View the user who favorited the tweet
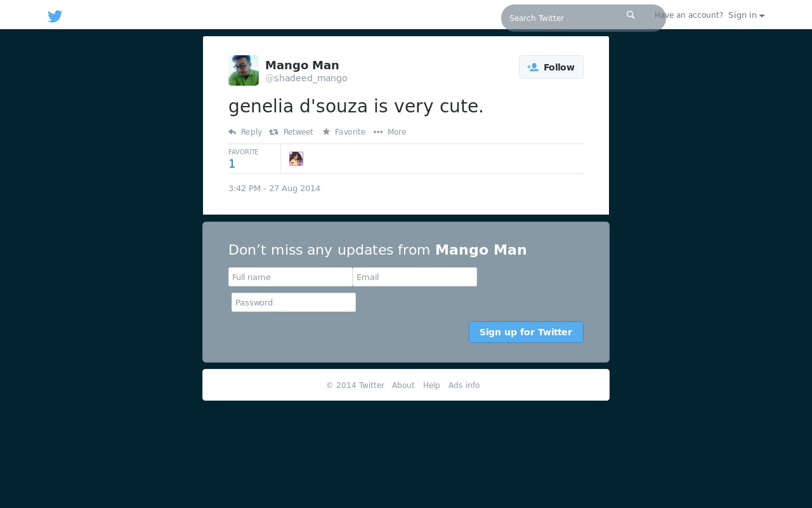812x508 pixels. [296, 159]
